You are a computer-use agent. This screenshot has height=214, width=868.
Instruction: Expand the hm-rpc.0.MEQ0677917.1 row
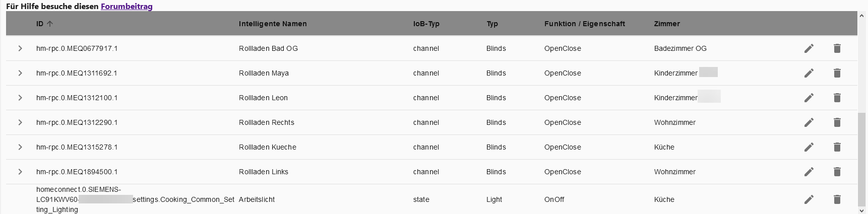point(20,48)
